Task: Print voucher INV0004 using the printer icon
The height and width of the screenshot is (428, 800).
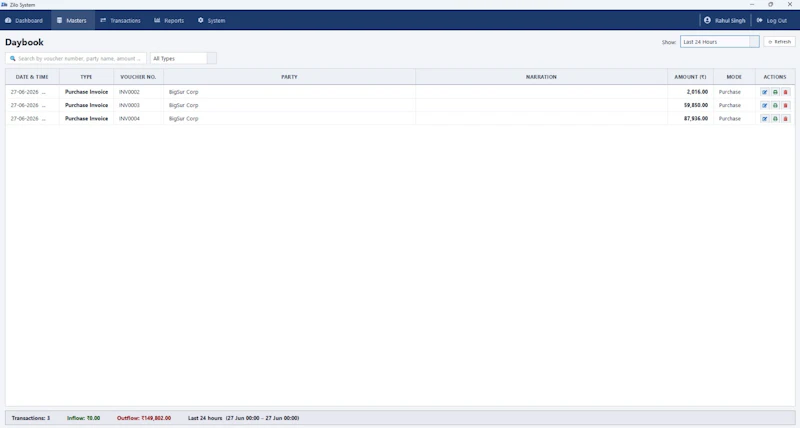Action: pos(775,118)
